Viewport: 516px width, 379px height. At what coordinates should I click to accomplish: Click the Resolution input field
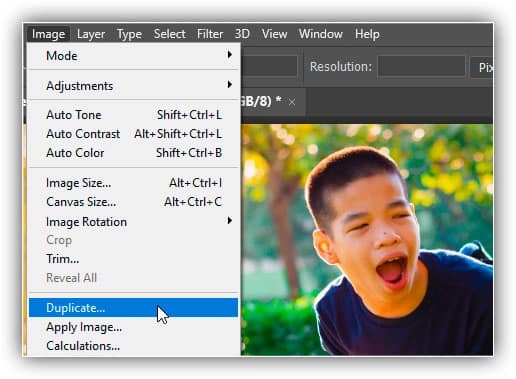click(422, 67)
